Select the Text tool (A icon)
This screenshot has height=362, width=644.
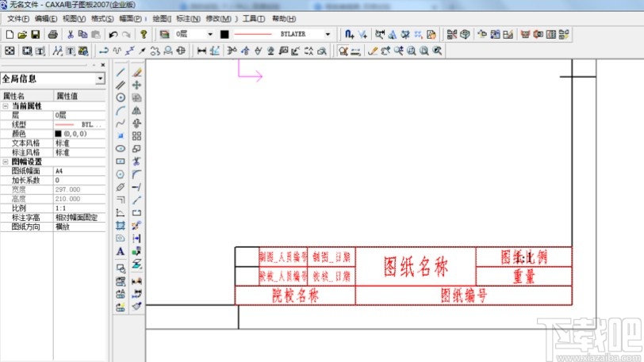click(x=121, y=251)
